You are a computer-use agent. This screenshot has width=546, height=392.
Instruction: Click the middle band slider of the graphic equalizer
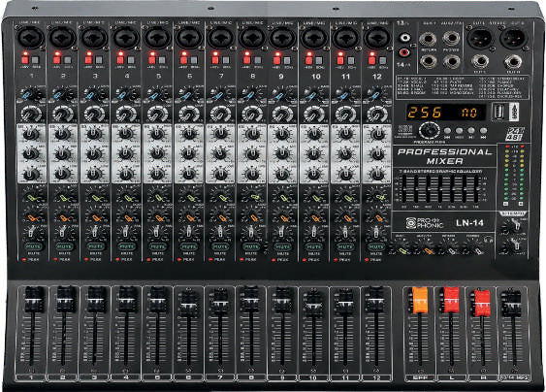pos(440,188)
